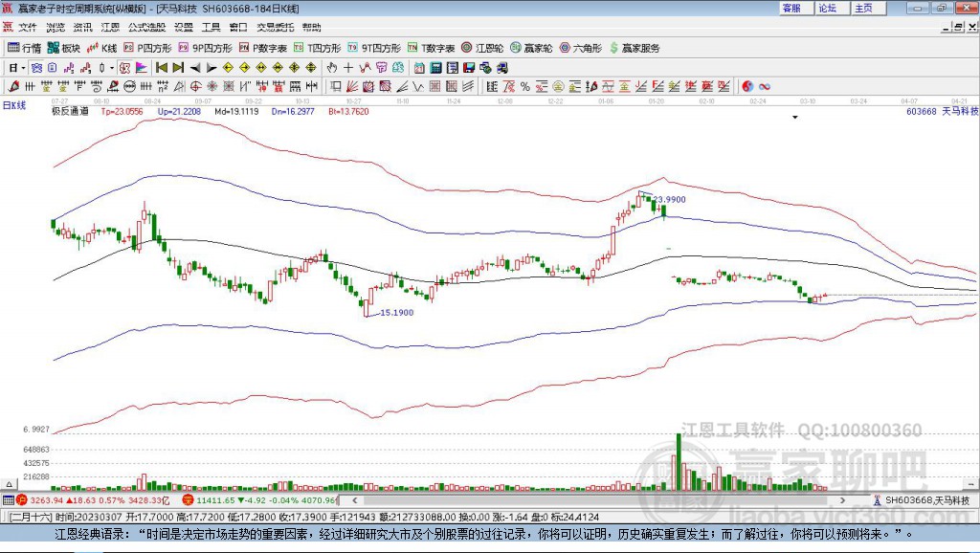Click the 日K线 label

(x=14, y=105)
